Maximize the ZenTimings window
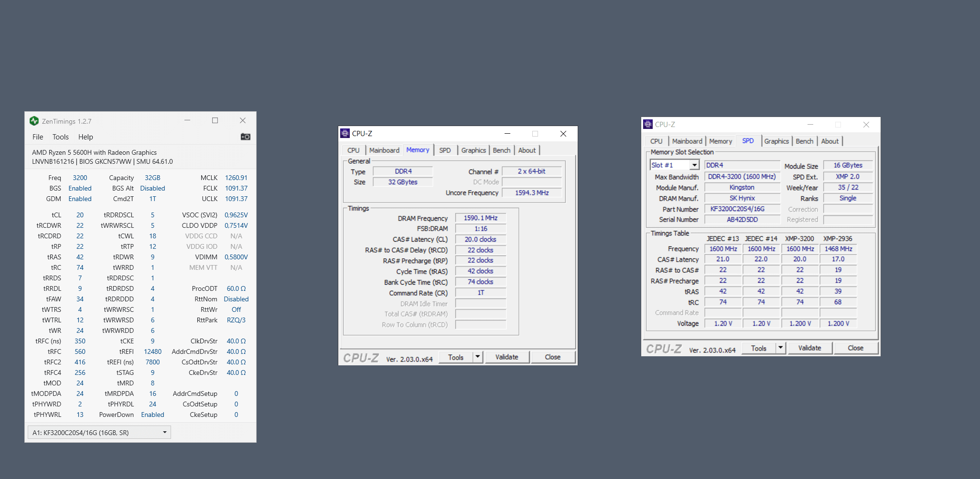Image resolution: width=980 pixels, height=479 pixels. coord(215,120)
